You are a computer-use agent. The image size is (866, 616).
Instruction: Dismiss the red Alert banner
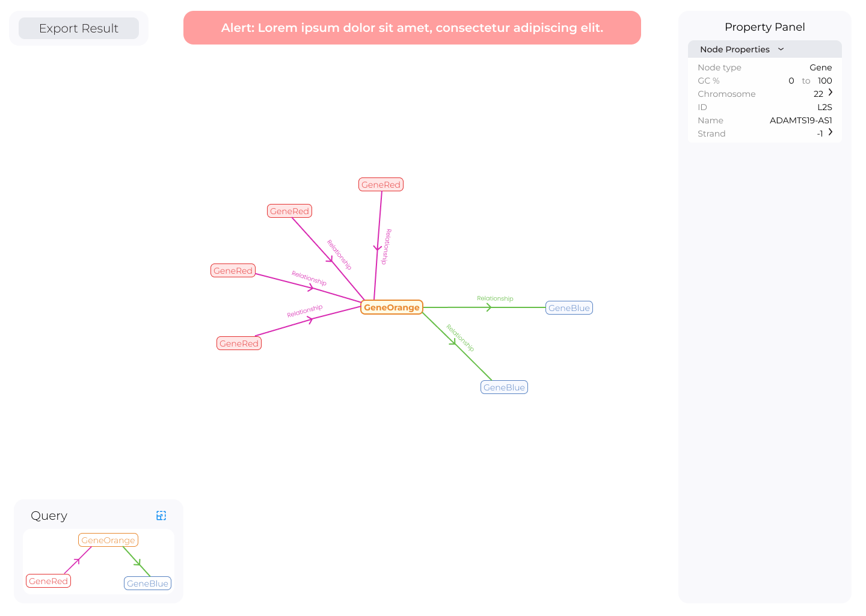pos(412,28)
